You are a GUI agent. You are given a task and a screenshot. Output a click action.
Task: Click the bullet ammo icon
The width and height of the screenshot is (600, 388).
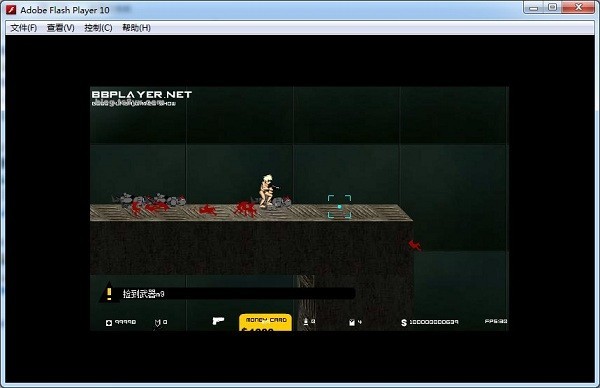pos(306,322)
